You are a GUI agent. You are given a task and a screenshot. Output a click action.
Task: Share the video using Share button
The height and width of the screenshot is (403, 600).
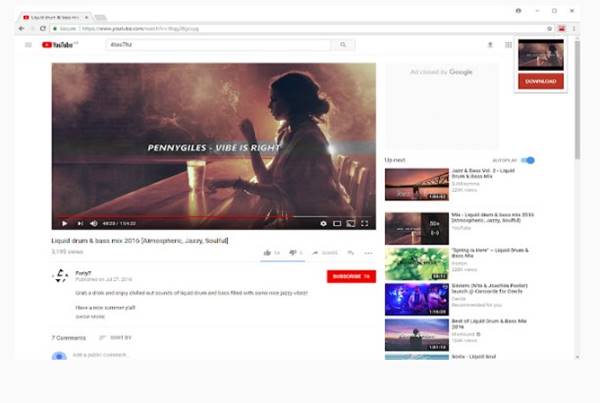pyautogui.click(x=325, y=253)
